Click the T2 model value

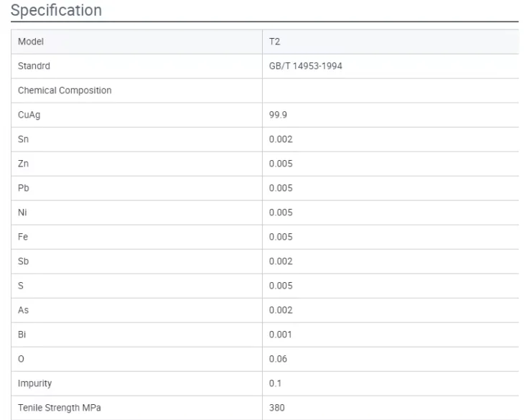[x=273, y=42]
